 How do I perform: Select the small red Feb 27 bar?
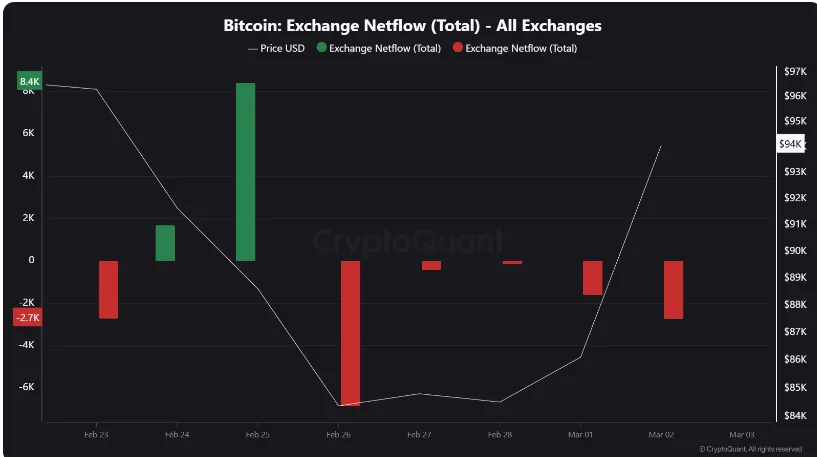coord(431,265)
